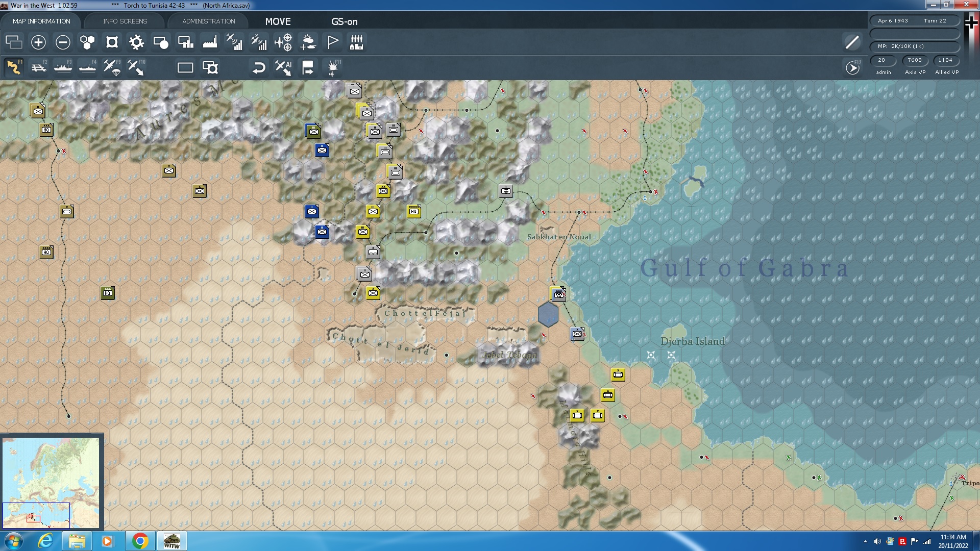Toggle hex grid display icon

(x=87, y=42)
